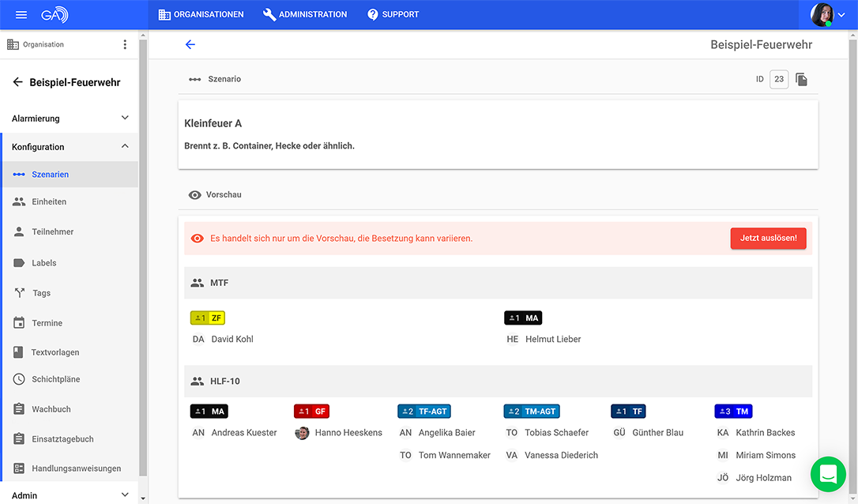858x504 pixels.
Task: Open the Administration menu
Action: point(304,14)
